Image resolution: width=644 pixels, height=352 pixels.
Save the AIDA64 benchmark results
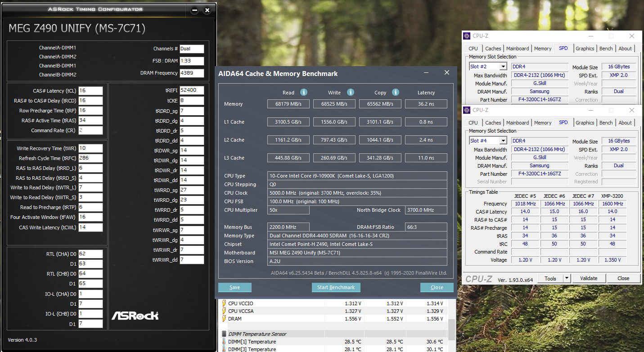(234, 287)
